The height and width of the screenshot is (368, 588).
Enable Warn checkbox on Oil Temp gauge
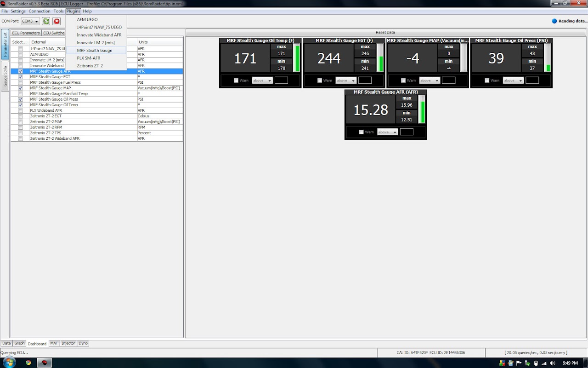(236, 80)
